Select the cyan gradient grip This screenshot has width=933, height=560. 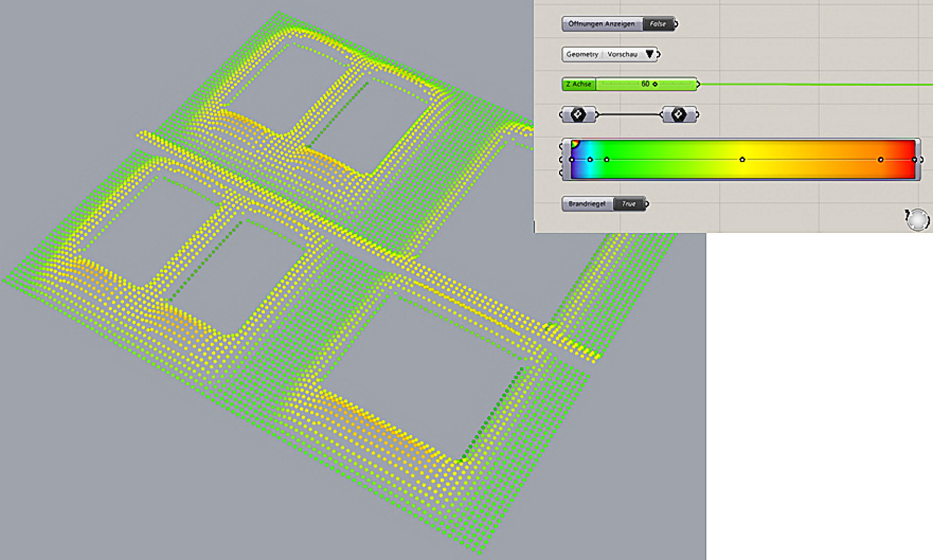click(x=590, y=159)
